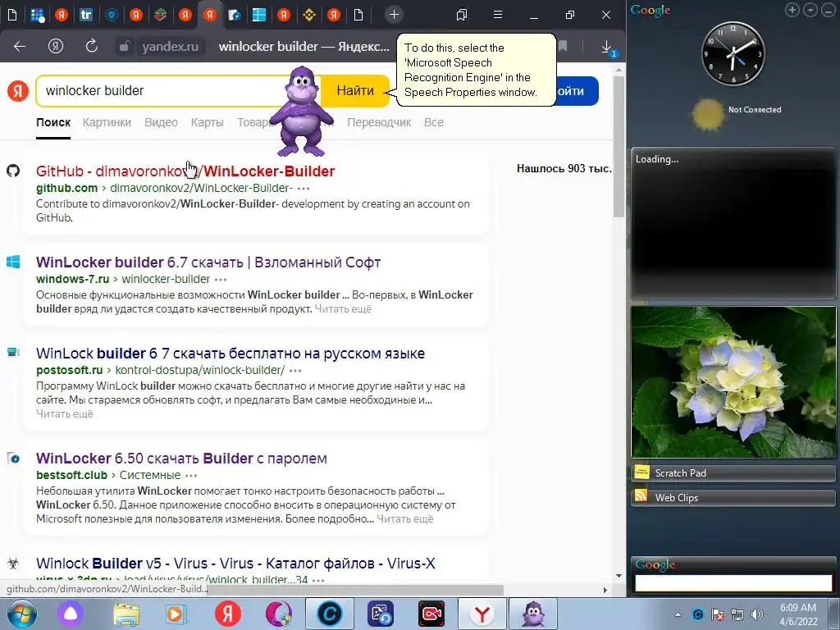
Task: Click the yandex.ru address field
Action: tap(170, 47)
